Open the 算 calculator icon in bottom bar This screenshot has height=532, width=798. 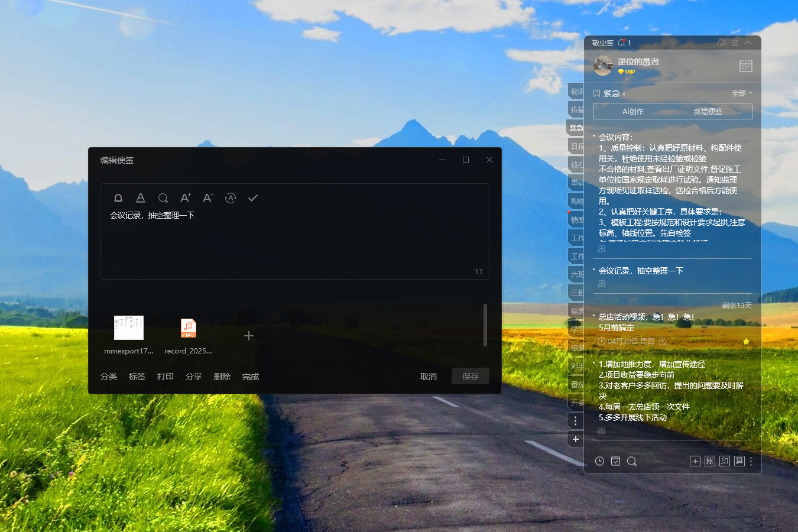[739, 460]
